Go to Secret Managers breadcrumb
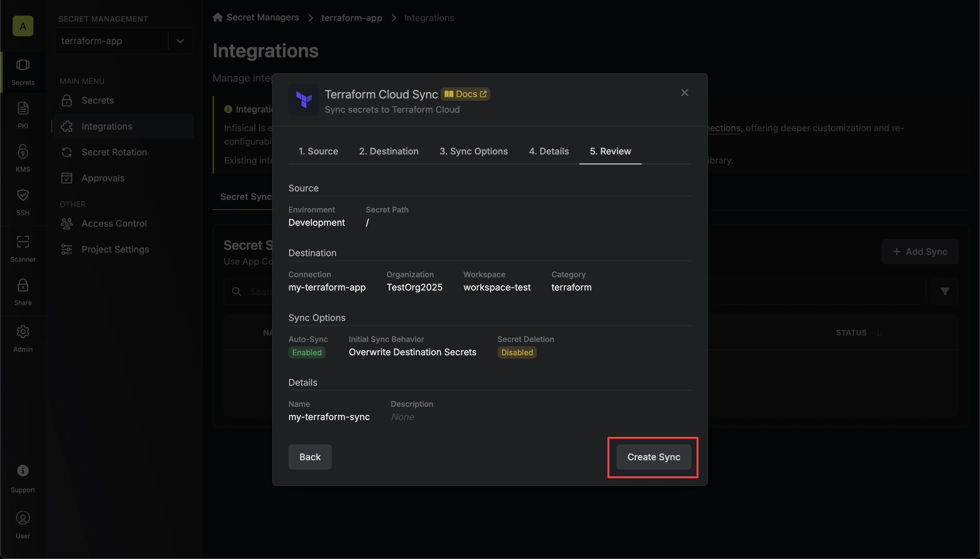 (263, 17)
